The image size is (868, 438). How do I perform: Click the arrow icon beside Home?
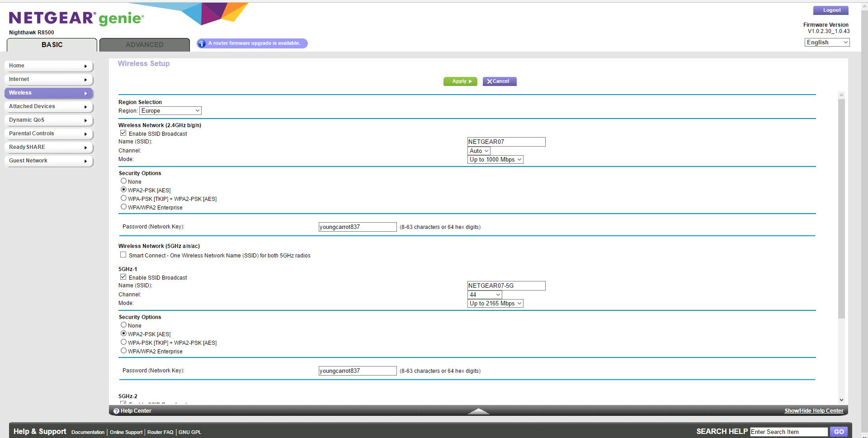coord(85,66)
